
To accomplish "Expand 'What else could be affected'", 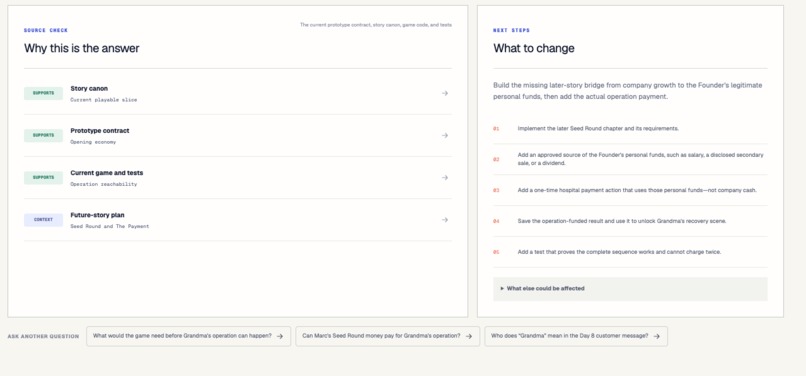I will coord(630,289).
